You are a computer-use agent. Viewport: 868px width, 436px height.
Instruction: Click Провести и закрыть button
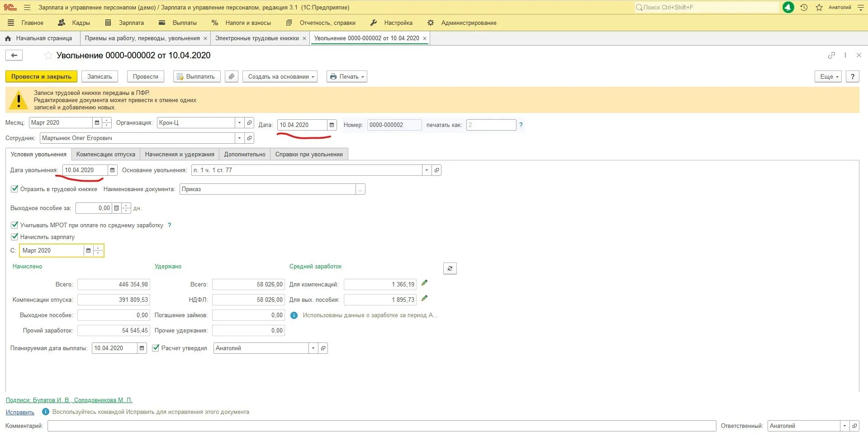[x=41, y=76]
